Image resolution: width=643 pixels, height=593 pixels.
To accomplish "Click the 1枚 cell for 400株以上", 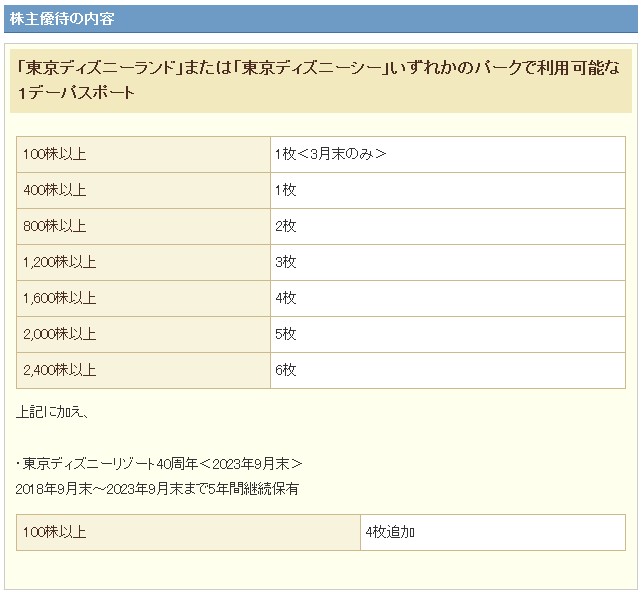I will pyautogui.click(x=448, y=190).
